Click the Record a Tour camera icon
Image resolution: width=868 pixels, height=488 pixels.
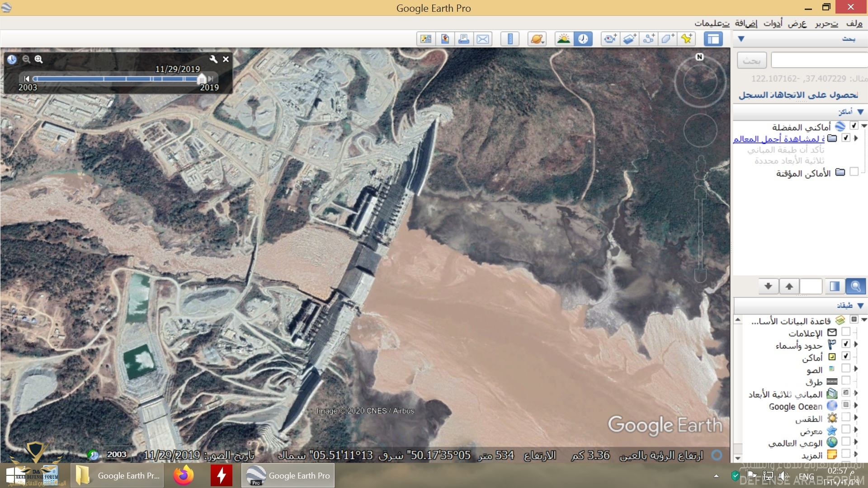610,39
